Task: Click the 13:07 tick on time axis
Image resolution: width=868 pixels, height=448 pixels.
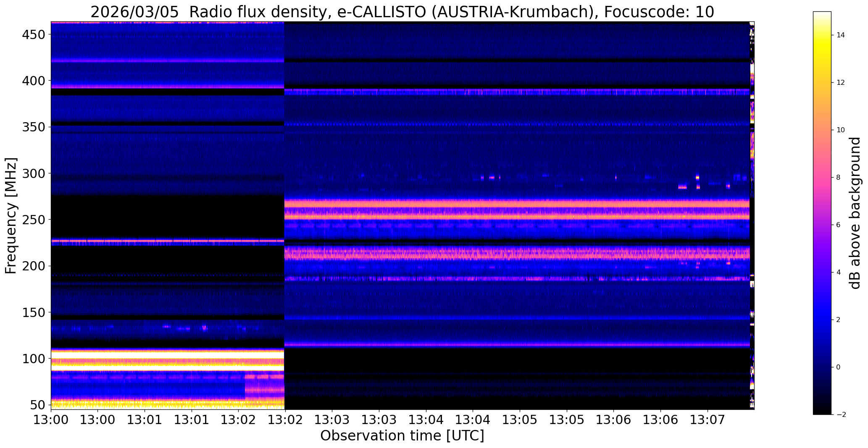Action: click(x=708, y=419)
